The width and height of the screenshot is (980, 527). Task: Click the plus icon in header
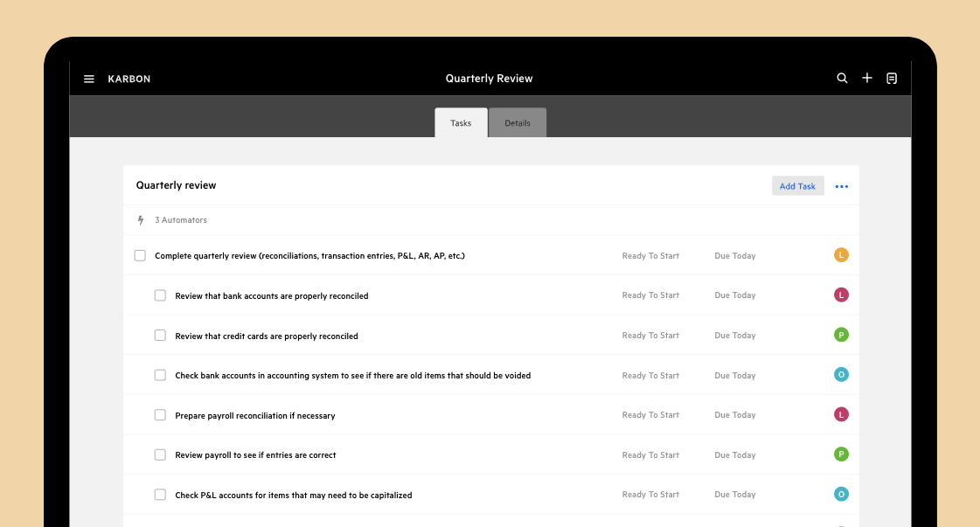tap(867, 78)
